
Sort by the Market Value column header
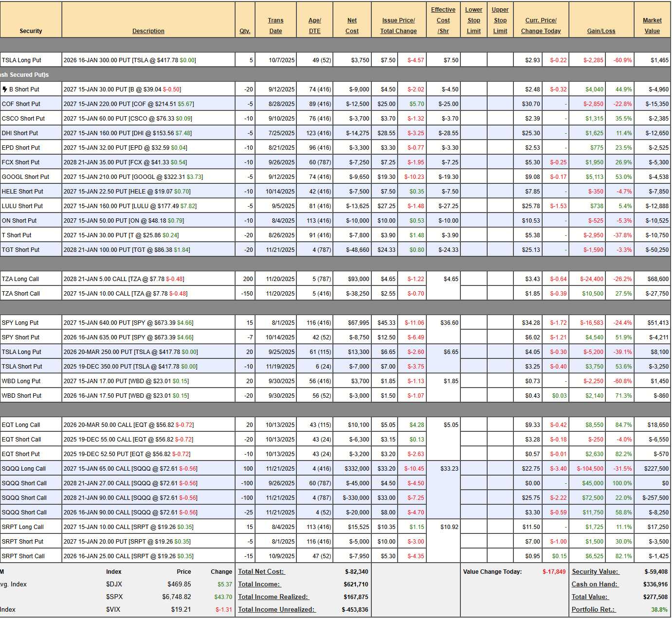[652, 26]
